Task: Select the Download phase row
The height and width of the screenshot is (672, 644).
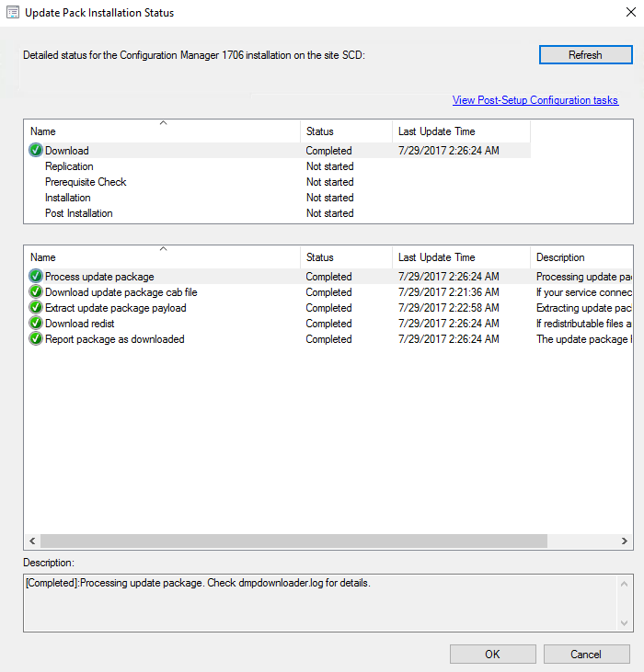Action: coord(278,151)
